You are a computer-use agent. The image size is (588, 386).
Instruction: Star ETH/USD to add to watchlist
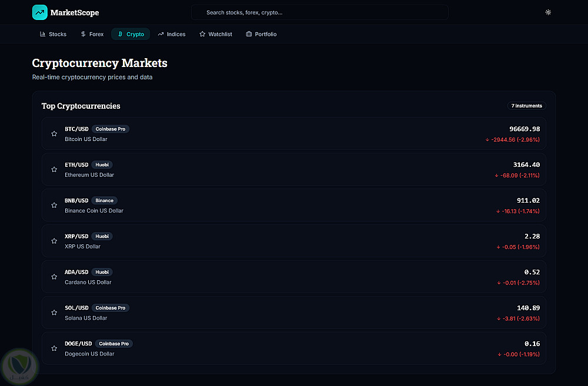(54, 169)
